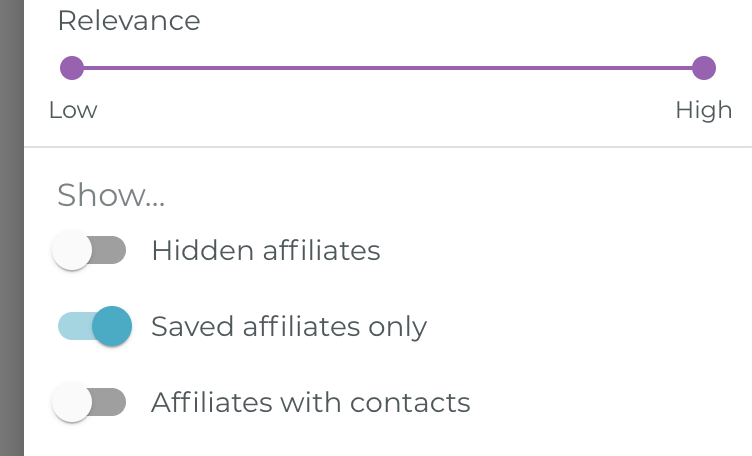Viewport: 752px width, 456px height.
Task: Enable the Affiliates with contacts toggle
Action: point(90,403)
